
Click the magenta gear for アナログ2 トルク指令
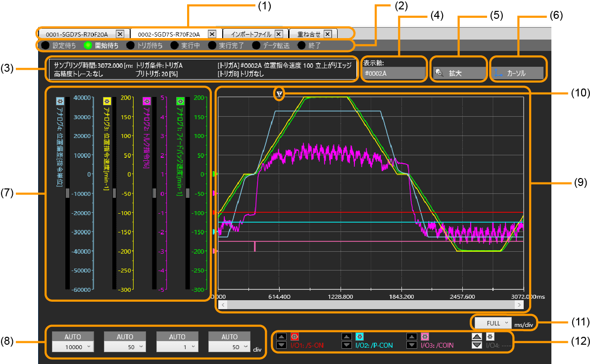(x=147, y=100)
